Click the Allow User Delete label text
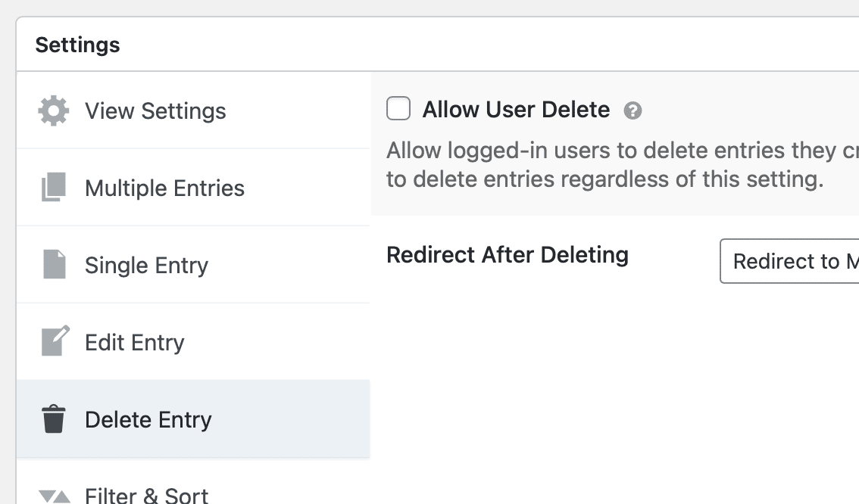Image resolution: width=859 pixels, height=504 pixels. pyautogui.click(x=516, y=110)
